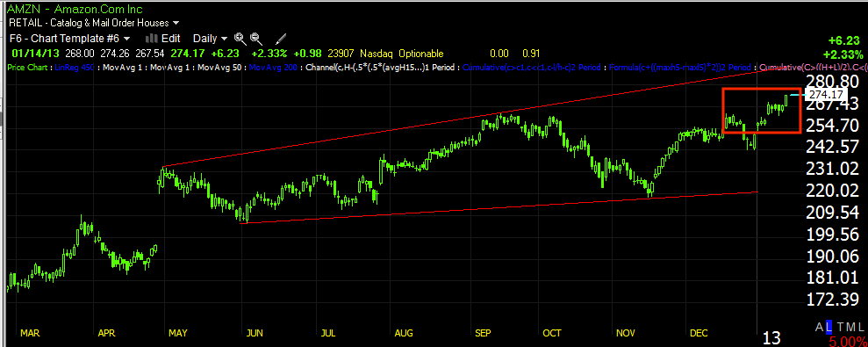Toggle the M scale option letter
The image size is (868, 347).
pyautogui.click(x=850, y=327)
